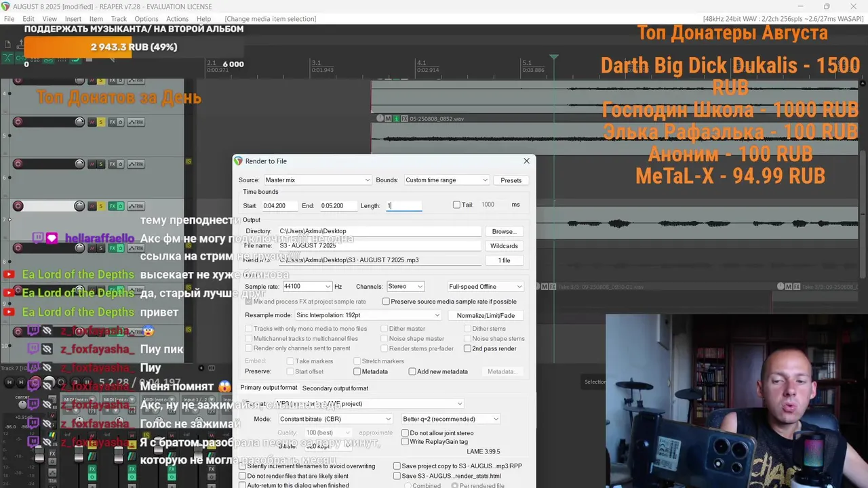Solo track 5
Screen dimensions: 868x488
coord(101,122)
